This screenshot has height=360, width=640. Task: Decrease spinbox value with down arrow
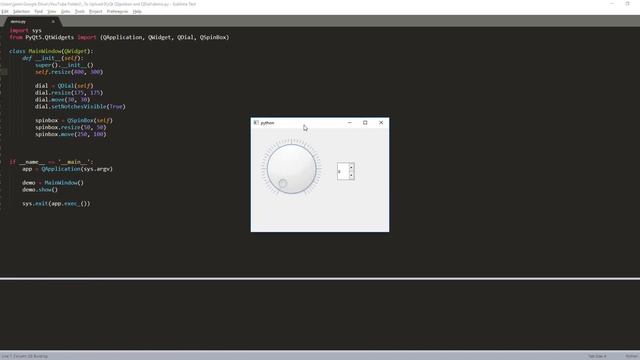coord(351,175)
